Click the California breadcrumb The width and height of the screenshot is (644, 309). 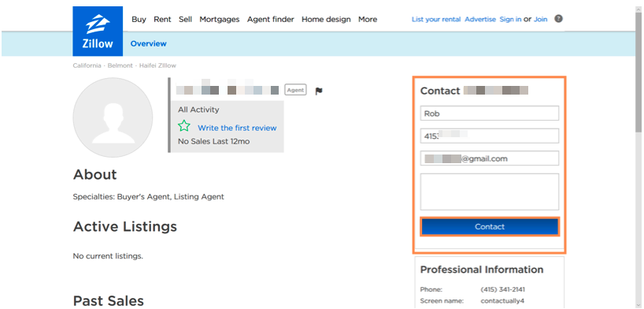pyautogui.click(x=87, y=66)
